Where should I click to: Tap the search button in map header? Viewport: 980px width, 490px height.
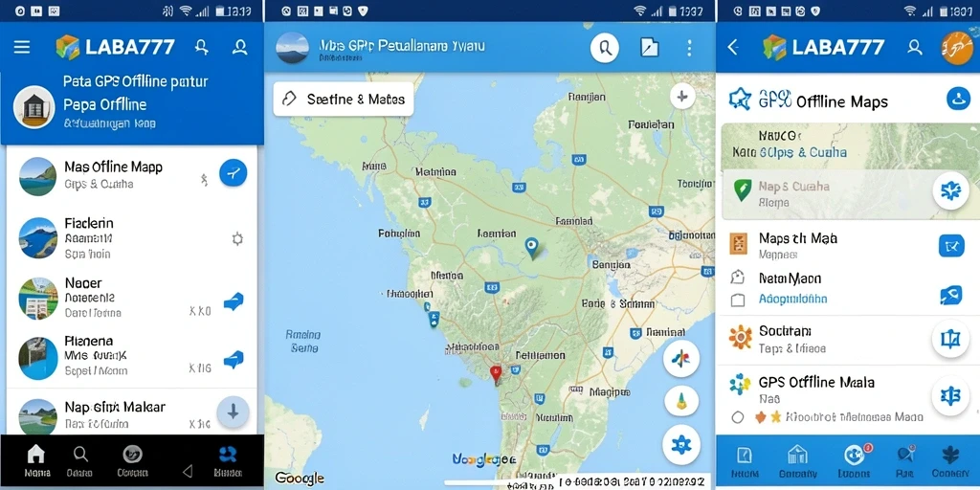click(x=605, y=48)
